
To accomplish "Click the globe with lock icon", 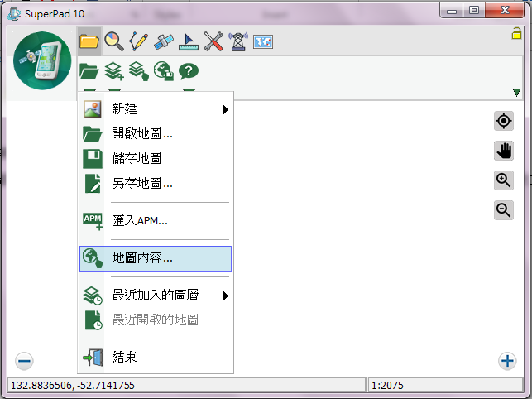I will pyautogui.click(x=164, y=71).
